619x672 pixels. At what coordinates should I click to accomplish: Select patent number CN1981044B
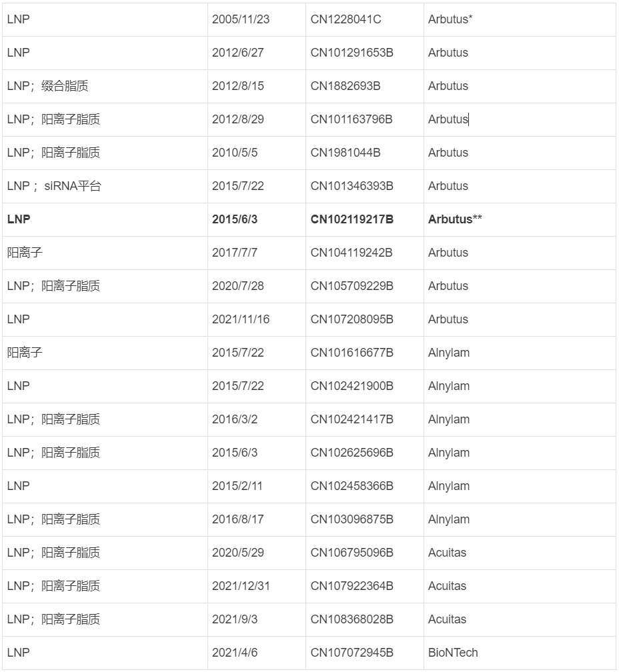click(346, 153)
